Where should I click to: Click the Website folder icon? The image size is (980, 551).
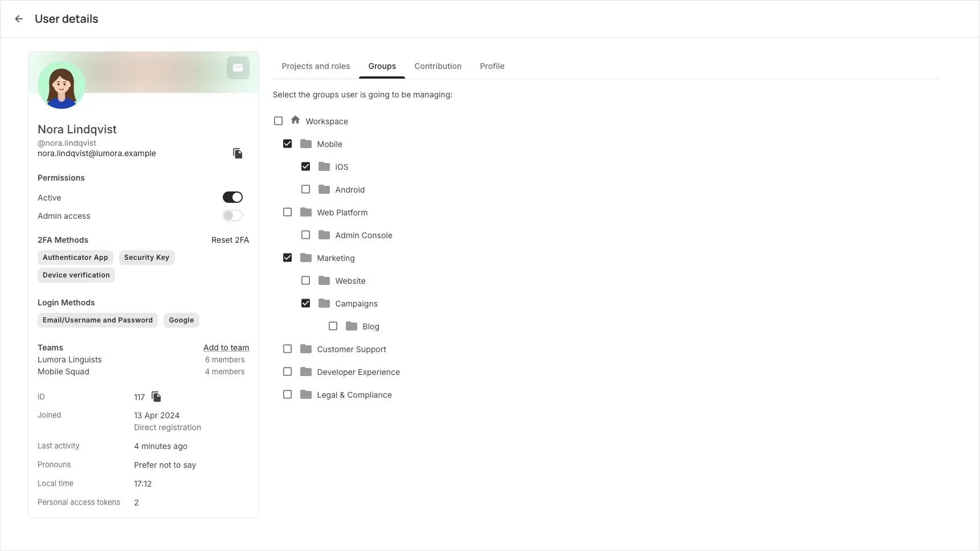click(x=324, y=280)
